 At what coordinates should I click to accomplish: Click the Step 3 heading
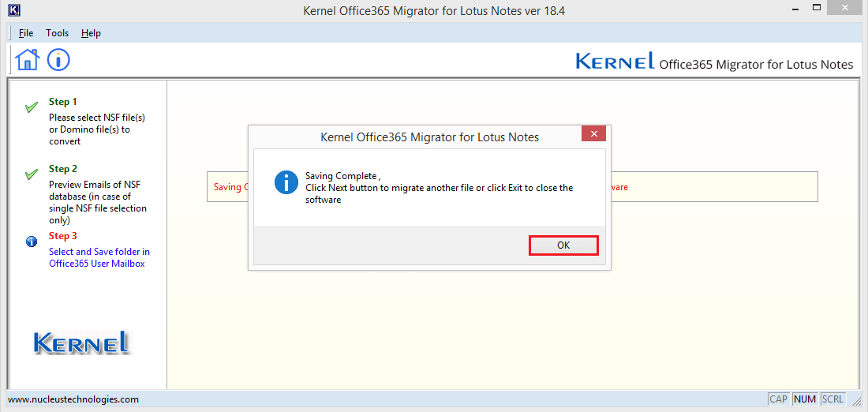point(63,236)
